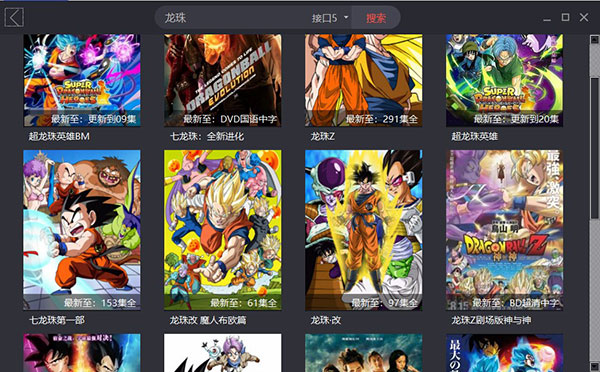Screen dimensions: 600x372
Task: Click the scrollbar up arrow
Action: click(594, 39)
